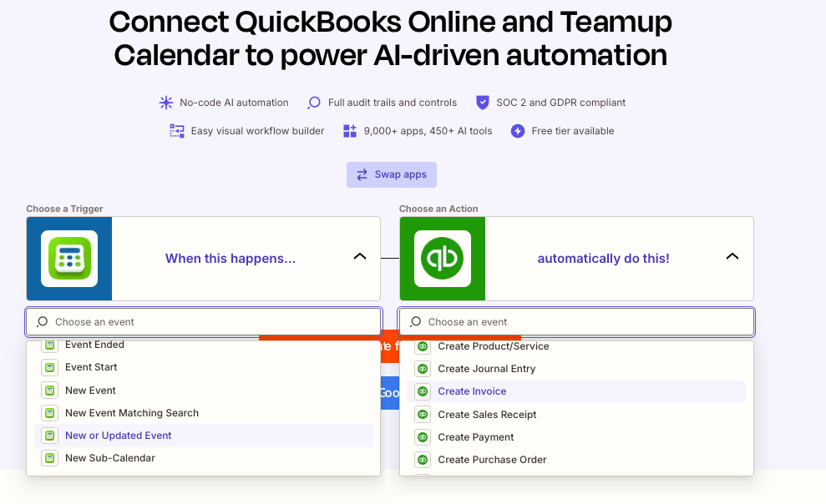This screenshot has width=826, height=504.
Task: Collapse the 'automatically do this!' action chevron
Action: pos(732,256)
